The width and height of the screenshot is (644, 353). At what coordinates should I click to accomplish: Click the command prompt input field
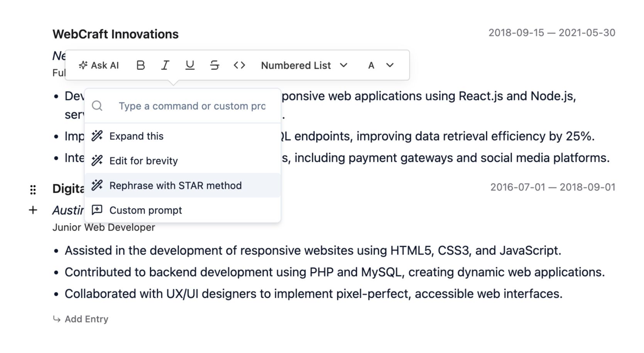pos(192,105)
